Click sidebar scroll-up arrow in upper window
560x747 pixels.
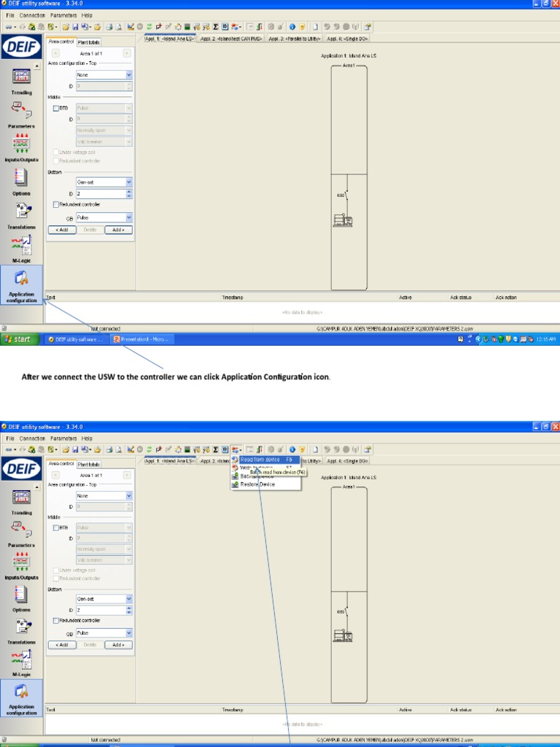click(x=37, y=66)
